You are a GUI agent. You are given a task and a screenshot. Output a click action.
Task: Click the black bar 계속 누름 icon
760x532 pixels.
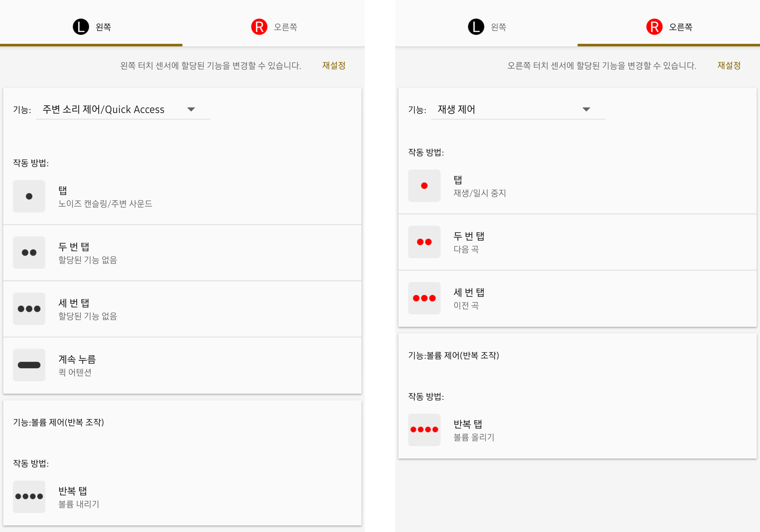coord(29,365)
